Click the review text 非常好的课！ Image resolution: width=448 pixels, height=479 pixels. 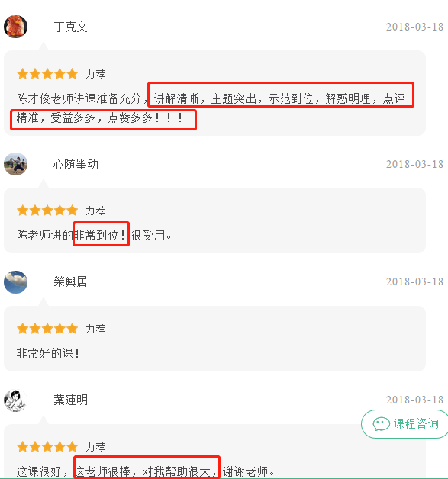pos(48,353)
